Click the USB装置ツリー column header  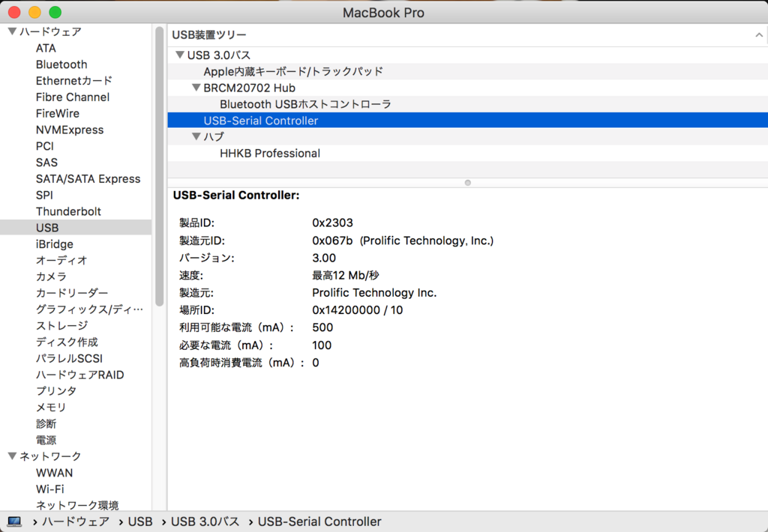(x=467, y=34)
